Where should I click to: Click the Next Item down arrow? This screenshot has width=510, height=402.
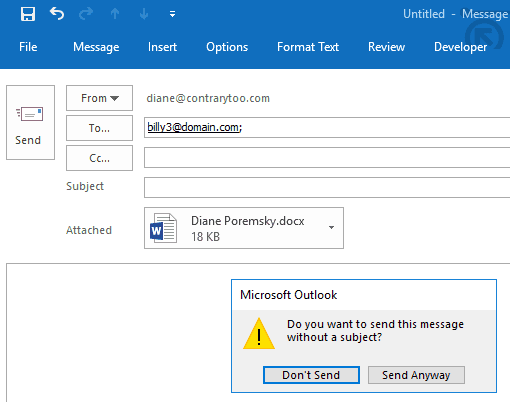(x=144, y=14)
